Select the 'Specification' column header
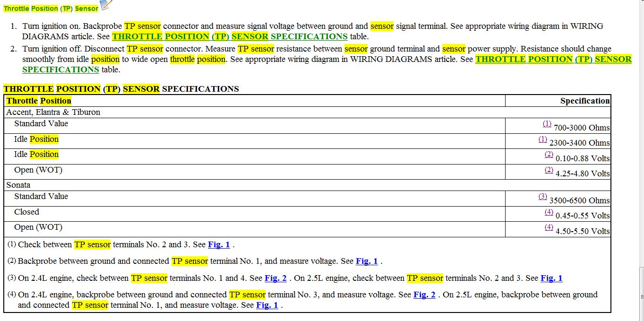Screen dimensions: 644x321 585,101
